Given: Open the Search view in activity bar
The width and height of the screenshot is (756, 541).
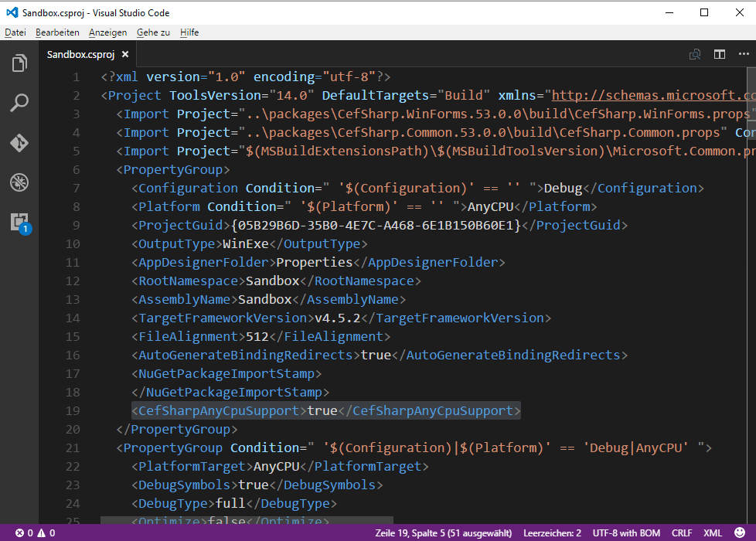Looking at the screenshot, I should 19,103.
